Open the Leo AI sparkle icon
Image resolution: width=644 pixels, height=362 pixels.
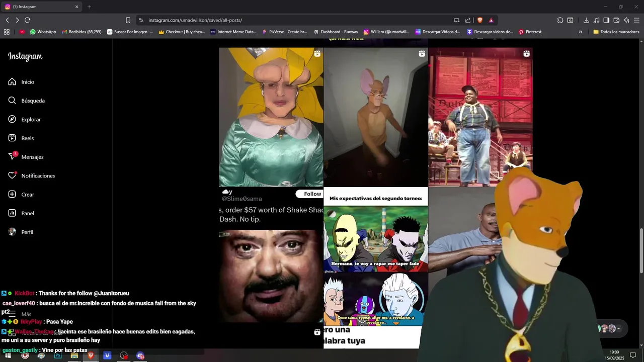(626, 20)
